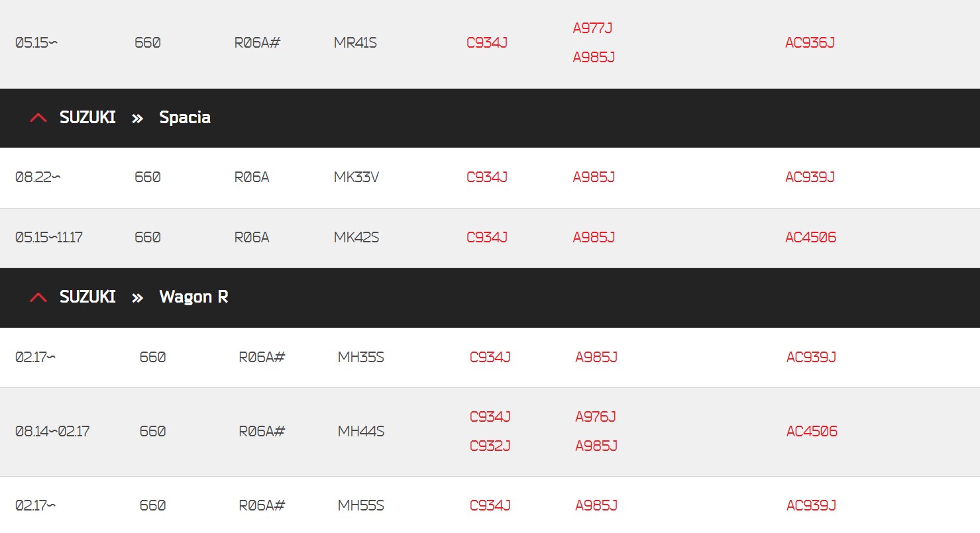Click A985J link in the MR41S row
Image resolution: width=980 pixels, height=533 pixels.
point(594,58)
